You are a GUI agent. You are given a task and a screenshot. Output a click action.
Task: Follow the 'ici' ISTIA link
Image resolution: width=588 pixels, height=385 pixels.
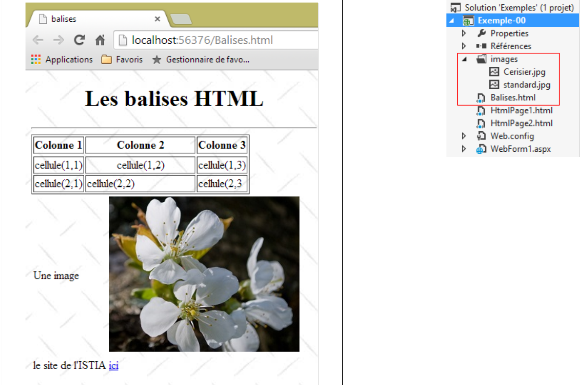click(x=114, y=365)
